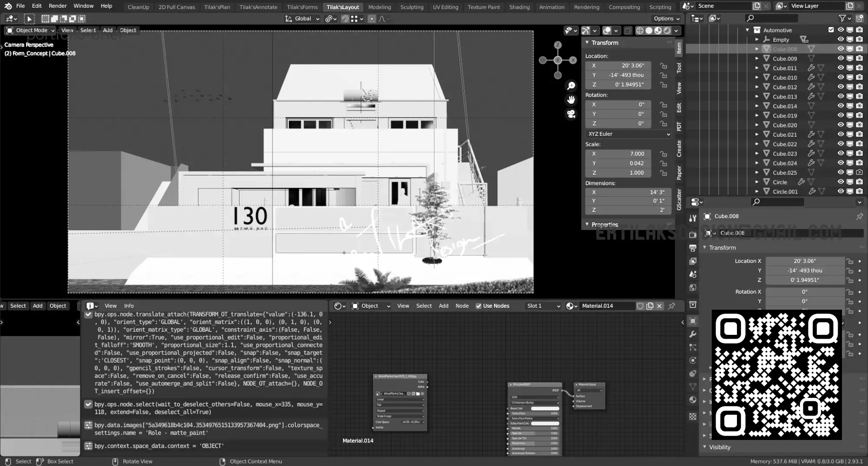The image size is (868, 466).
Task: Toggle the Automotive collection exclude checkbox
Action: pos(831,30)
